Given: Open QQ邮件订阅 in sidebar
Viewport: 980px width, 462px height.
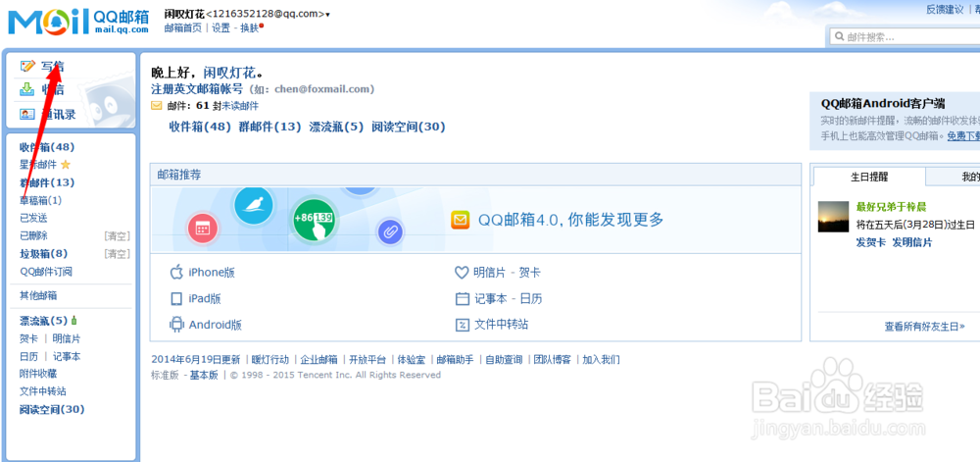Looking at the screenshot, I should 46,272.
